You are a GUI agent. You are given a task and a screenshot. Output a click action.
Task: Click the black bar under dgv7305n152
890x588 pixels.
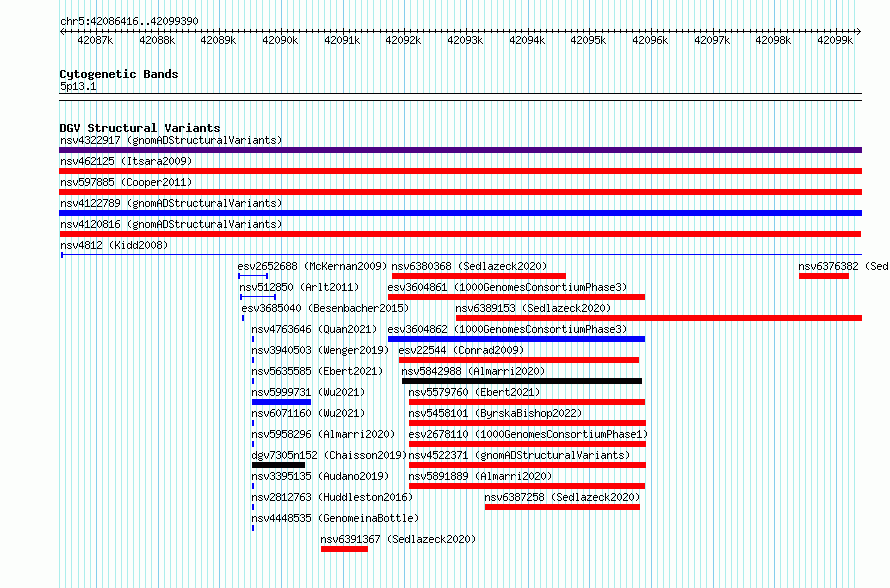coord(278,465)
